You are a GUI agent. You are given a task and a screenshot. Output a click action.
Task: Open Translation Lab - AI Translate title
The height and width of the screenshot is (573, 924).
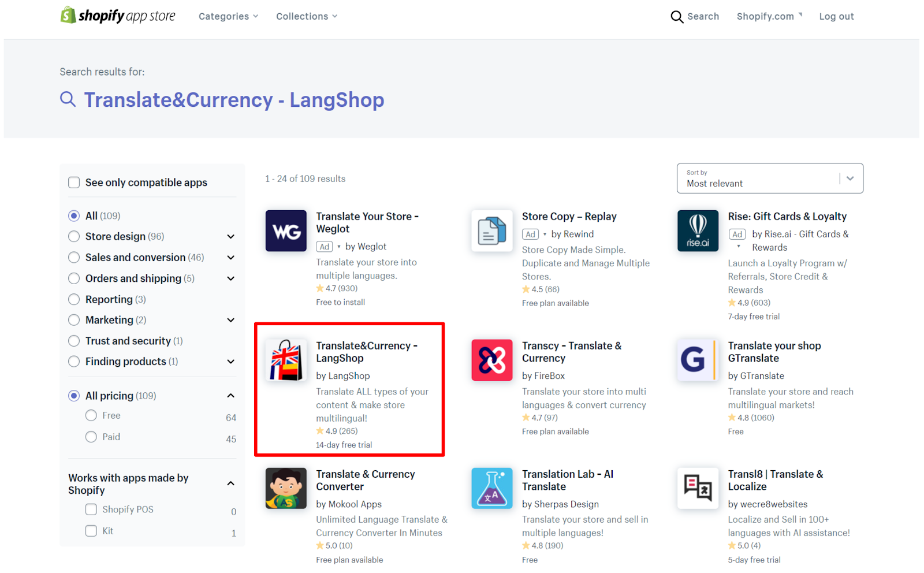[x=568, y=480]
